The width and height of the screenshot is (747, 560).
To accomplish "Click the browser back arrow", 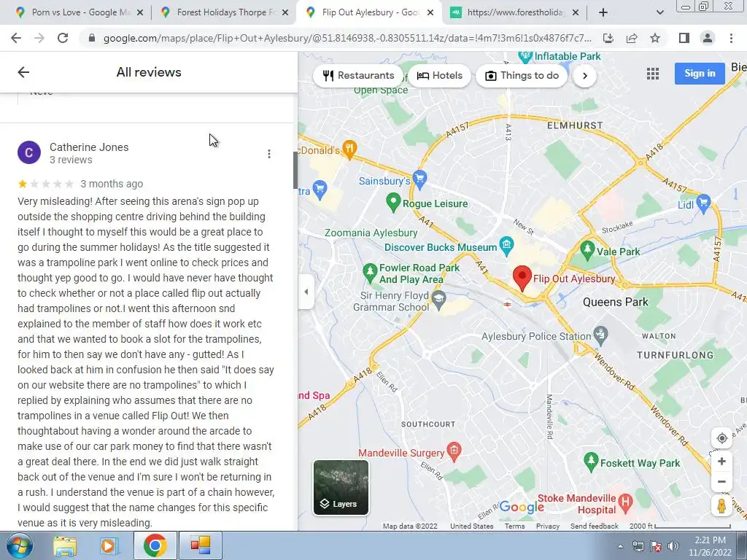I will point(16,38).
